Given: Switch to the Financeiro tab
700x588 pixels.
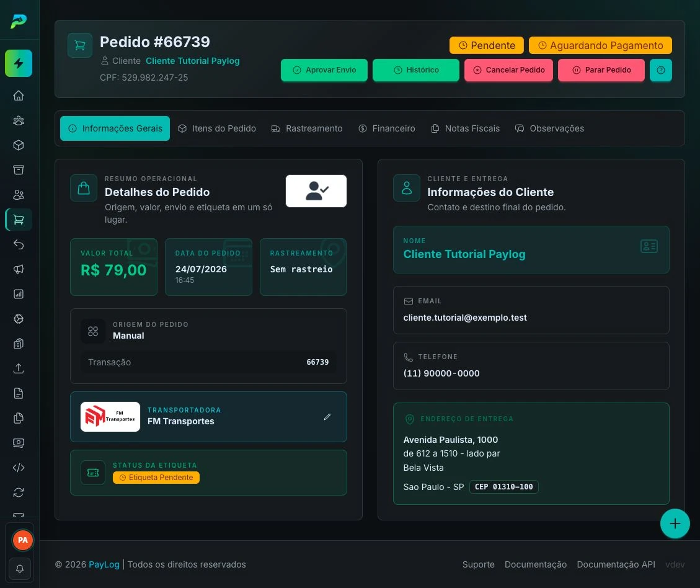Looking at the screenshot, I should pyautogui.click(x=387, y=128).
